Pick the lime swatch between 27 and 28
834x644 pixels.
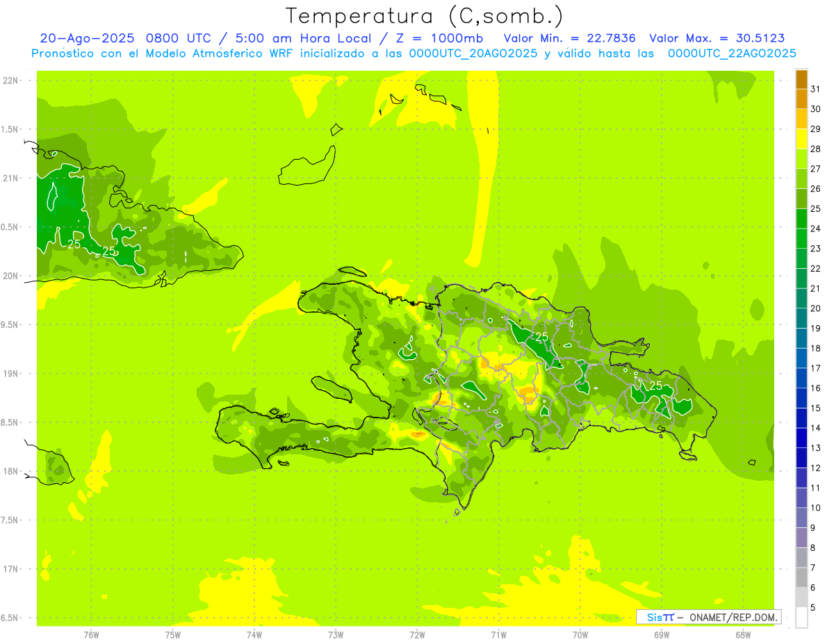point(801,159)
